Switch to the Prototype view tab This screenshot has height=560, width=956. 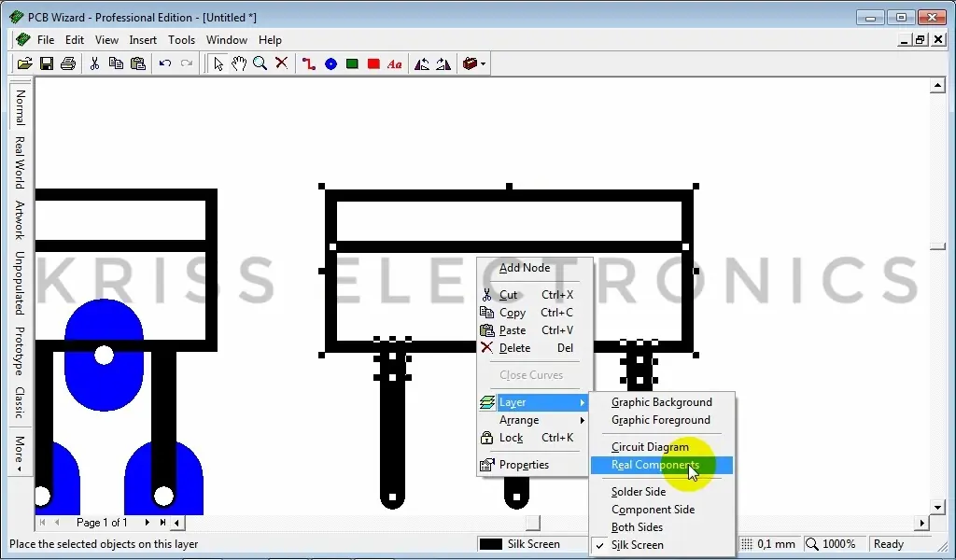(x=20, y=351)
